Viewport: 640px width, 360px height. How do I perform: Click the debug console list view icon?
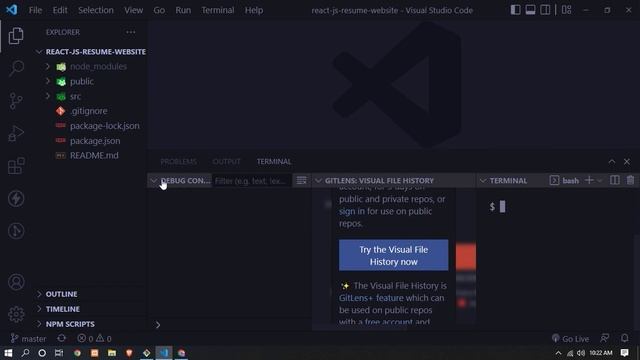coord(301,180)
